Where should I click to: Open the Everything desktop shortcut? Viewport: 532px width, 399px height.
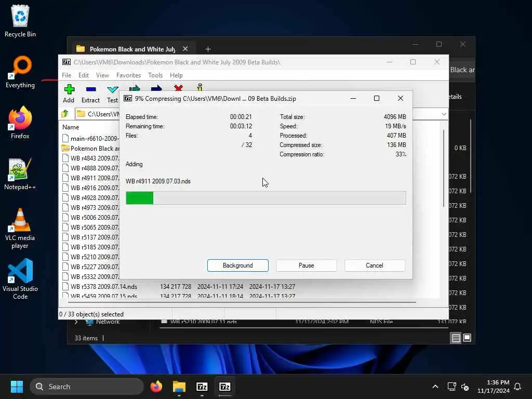pos(20,72)
